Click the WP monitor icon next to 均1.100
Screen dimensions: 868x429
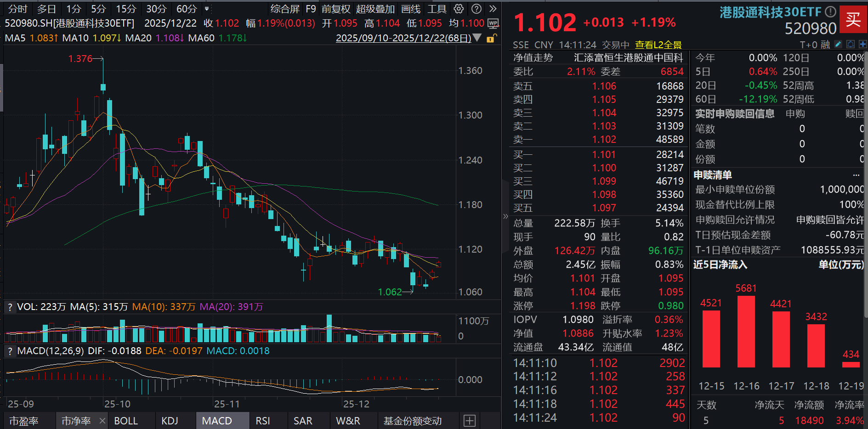pyautogui.click(x=493, y=23)
